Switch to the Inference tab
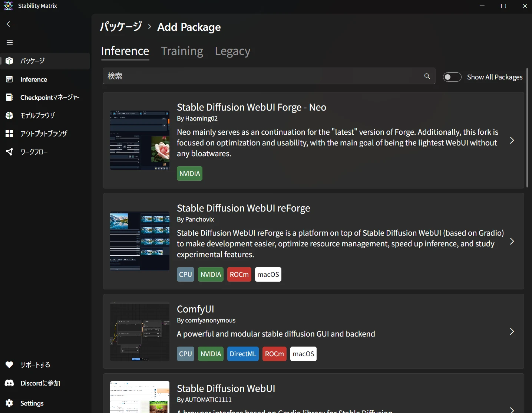The image size is (532, 413). pyautogui.click(x=125, y=51)
